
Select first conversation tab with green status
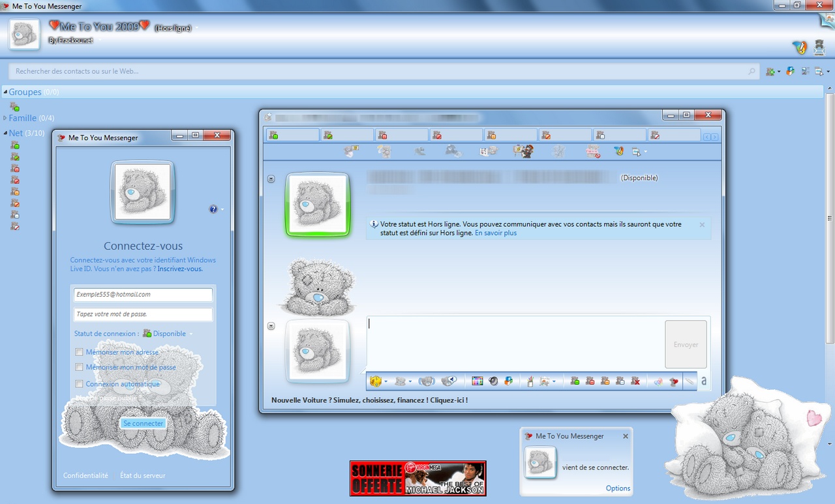(292, 135)
